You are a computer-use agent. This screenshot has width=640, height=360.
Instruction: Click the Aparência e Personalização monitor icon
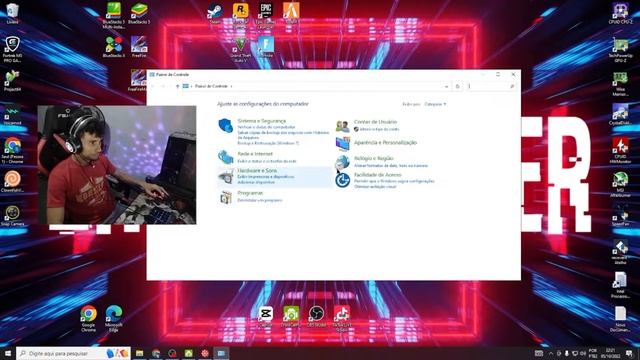pos(342,143)
